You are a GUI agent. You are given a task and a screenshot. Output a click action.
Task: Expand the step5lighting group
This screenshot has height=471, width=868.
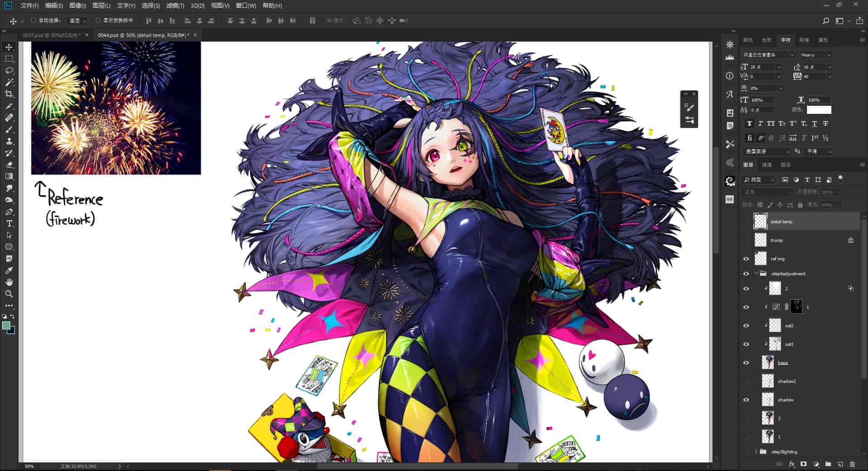(x=756, y=452)
